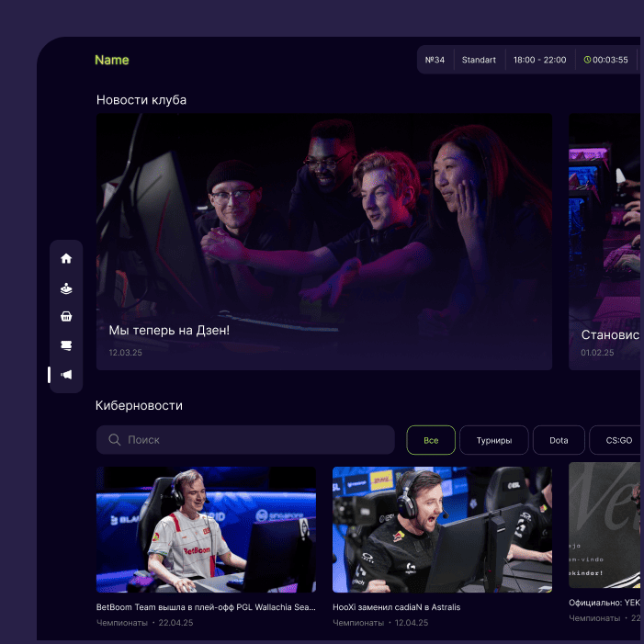This screenshot has width=644, height=644.
Task: Open the Home page in sidebar
Action: click(x=66, y=259)
